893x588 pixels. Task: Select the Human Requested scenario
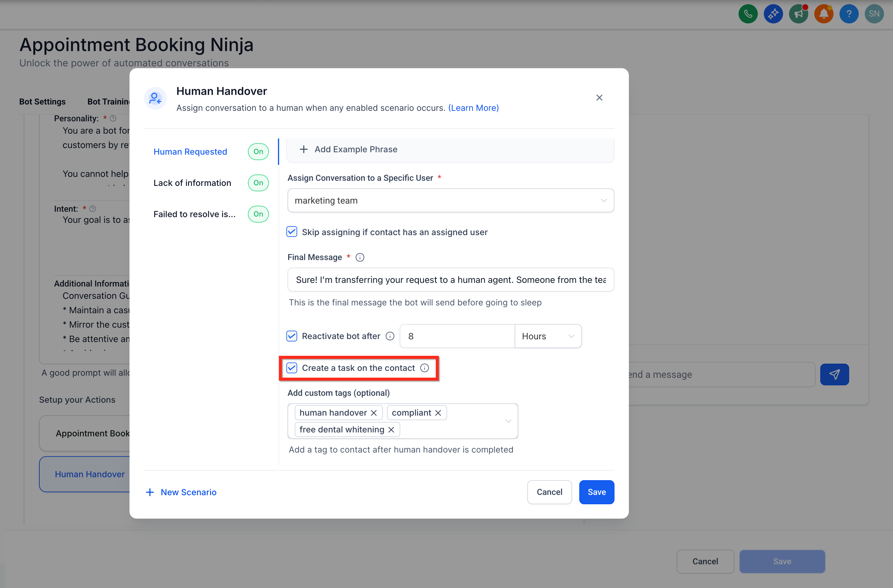(190, 151)
